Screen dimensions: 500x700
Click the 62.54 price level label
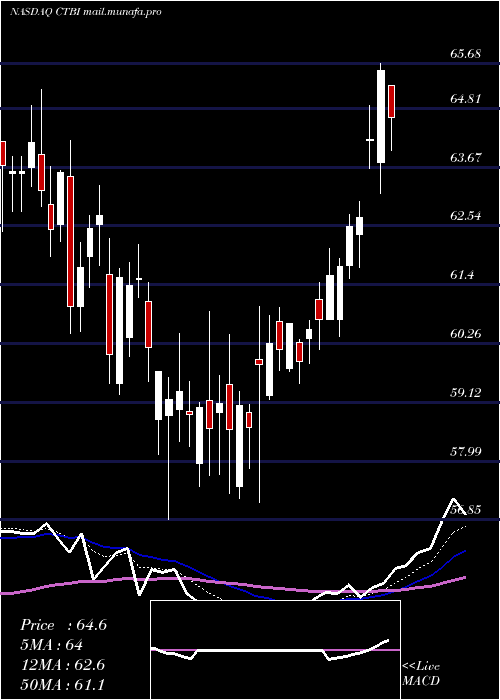tap(466, 216)
